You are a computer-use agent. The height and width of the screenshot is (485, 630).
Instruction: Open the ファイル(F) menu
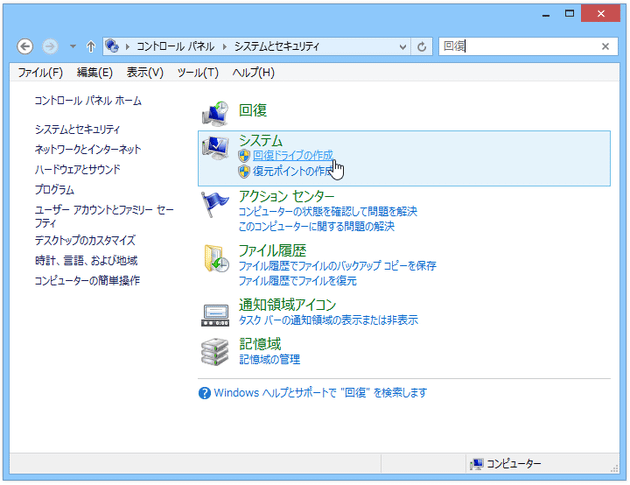(40, 73)
